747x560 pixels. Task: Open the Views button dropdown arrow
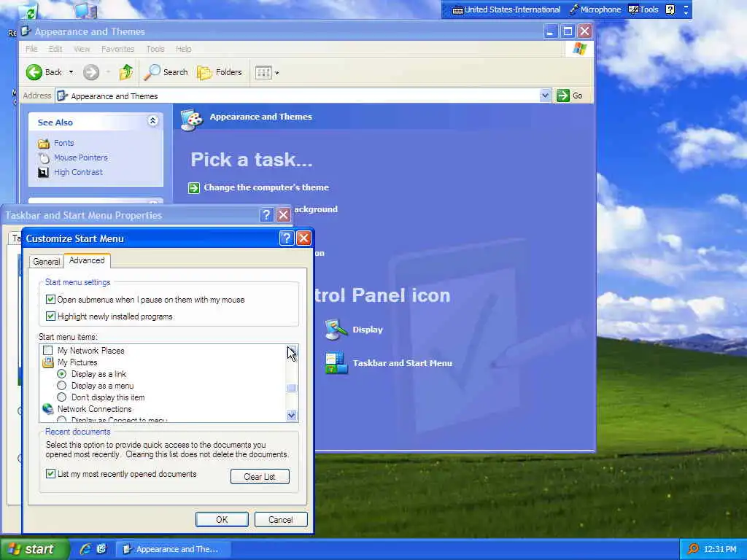(x=276, y=73)
